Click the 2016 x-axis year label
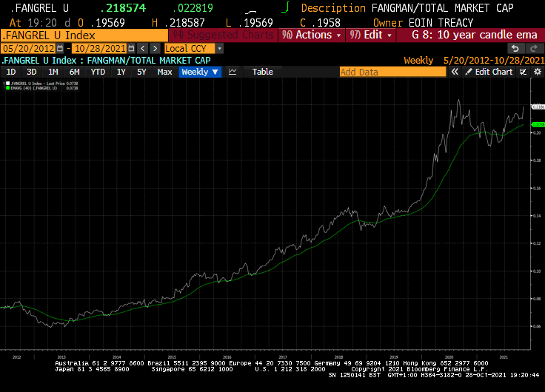The image size is (545, 392). (x=227, y=357)
